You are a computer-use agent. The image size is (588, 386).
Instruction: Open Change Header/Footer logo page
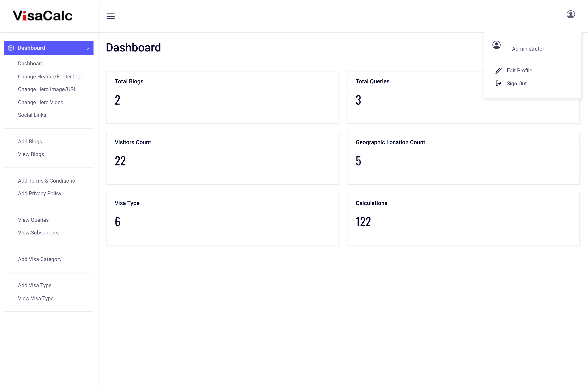tap(51, 77)
